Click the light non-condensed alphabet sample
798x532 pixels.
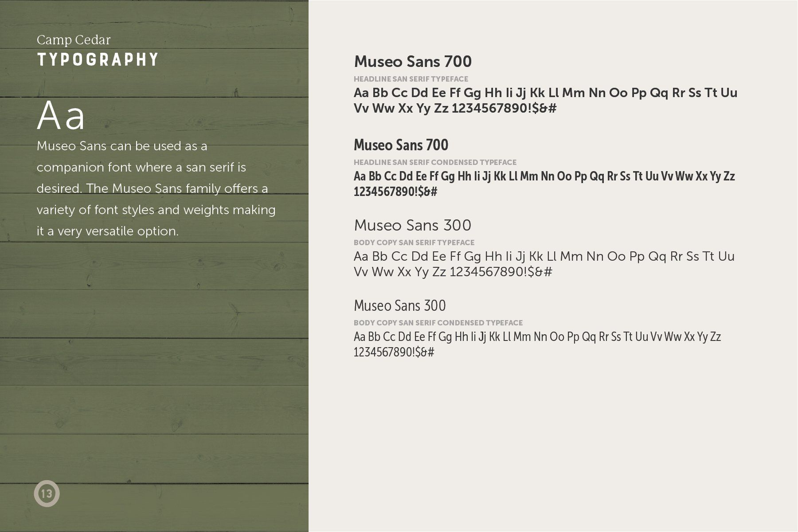pos(544,264)
